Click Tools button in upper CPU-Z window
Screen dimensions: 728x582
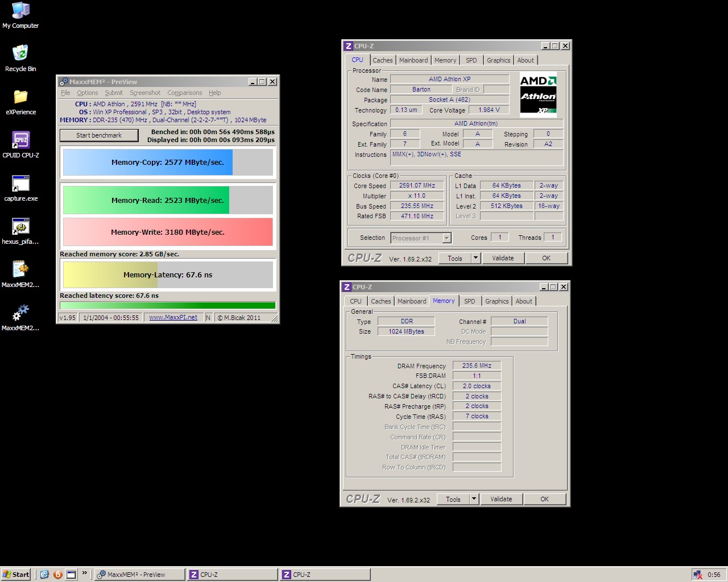455,258
